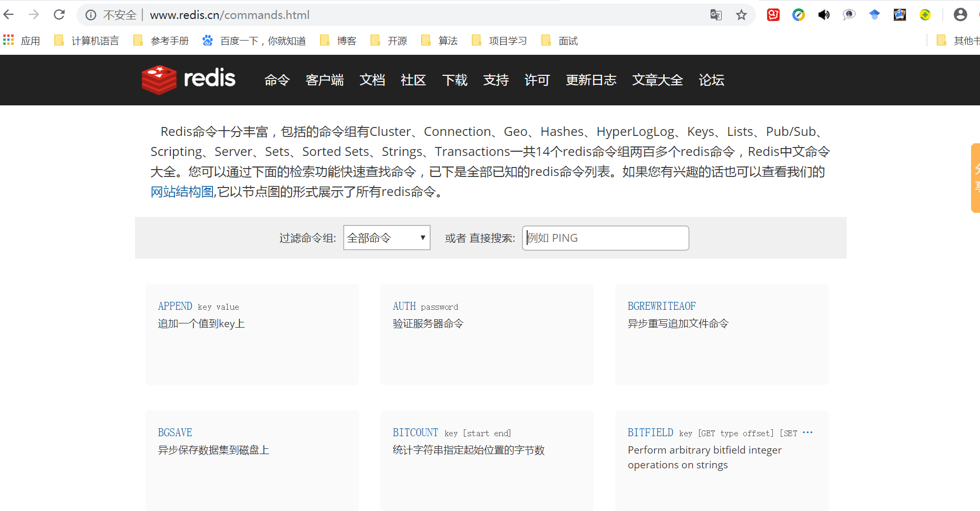This screenshot has width=980, height=511.
Task: Open the 命令 navigation item
Action: coord(277,80)
